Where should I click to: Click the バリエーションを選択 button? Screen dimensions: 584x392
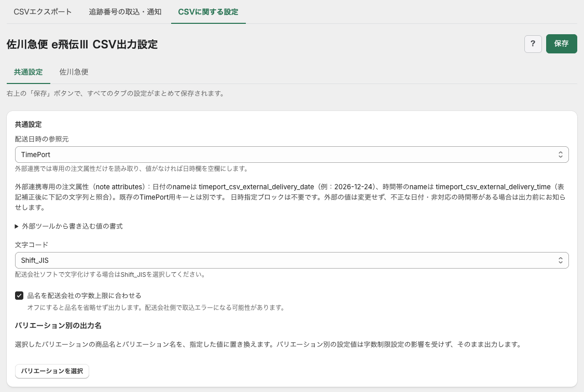tap(52, 371)
